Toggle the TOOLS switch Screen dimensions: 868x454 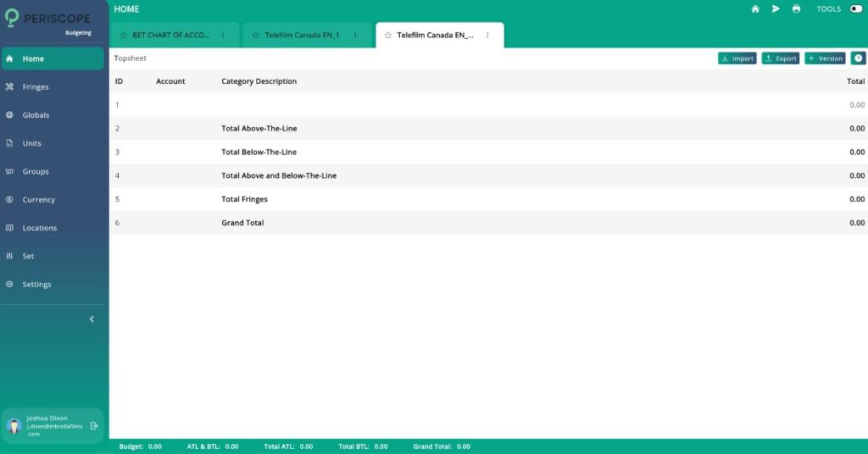855,9
